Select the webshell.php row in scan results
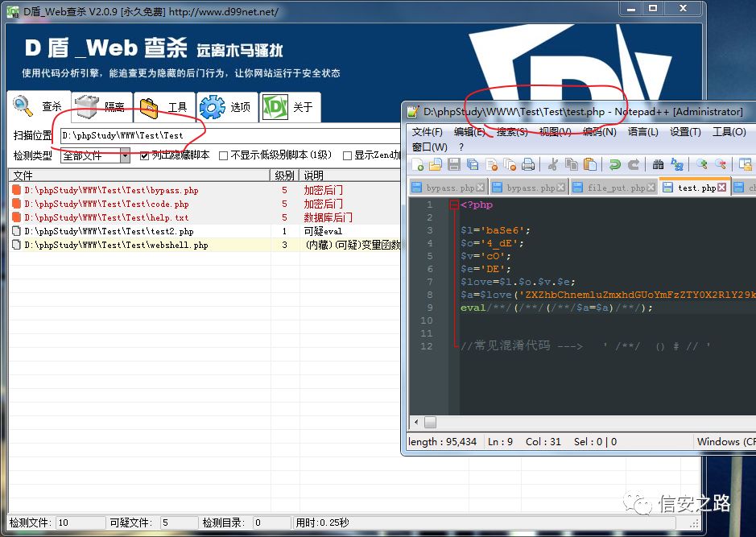Viewport: 756px width, 537px height. point(205,245)
